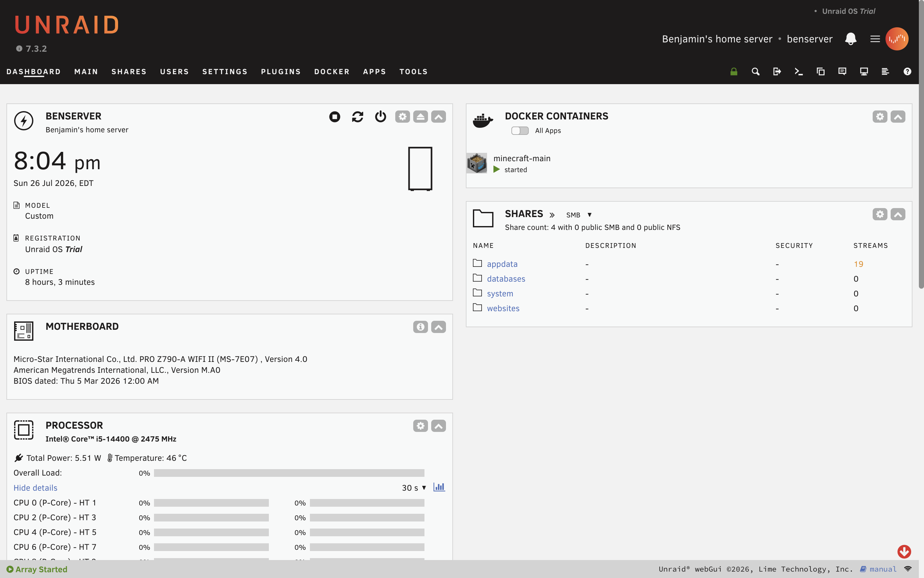Click the feedback comment icon
Screen dimensions: 924x578
(842, 72)
